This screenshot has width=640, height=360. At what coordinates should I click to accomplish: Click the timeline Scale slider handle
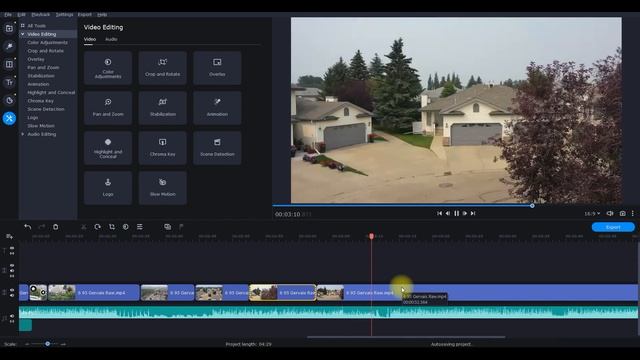(47, 344)
